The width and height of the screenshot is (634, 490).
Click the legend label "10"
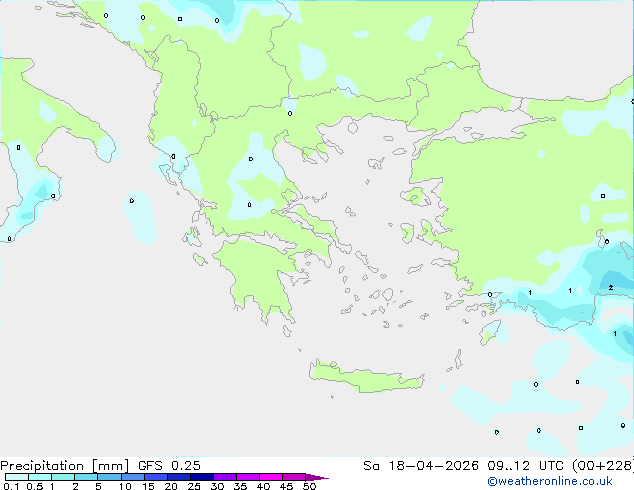[125, 486]
